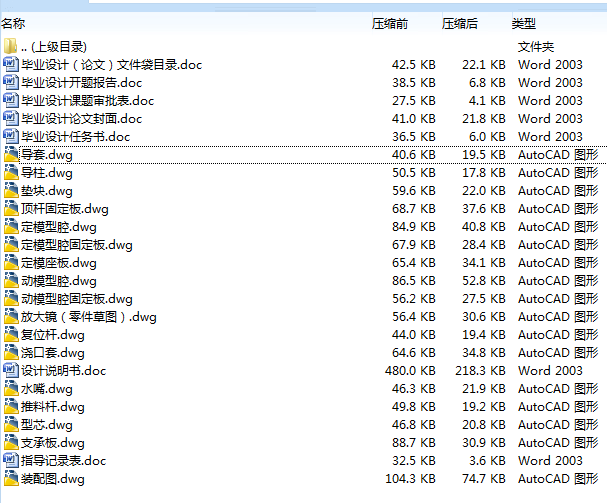Select file name 复位杆.dwg
This screenshot has height=503, width=607.
coord(53,335)
